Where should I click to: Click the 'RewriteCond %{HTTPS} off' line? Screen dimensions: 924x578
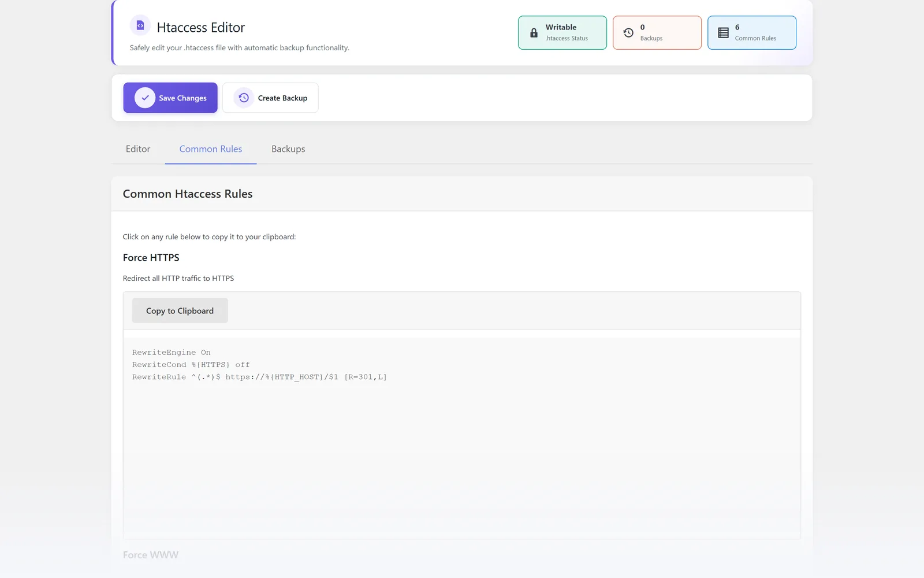click(x=191, y=365)
